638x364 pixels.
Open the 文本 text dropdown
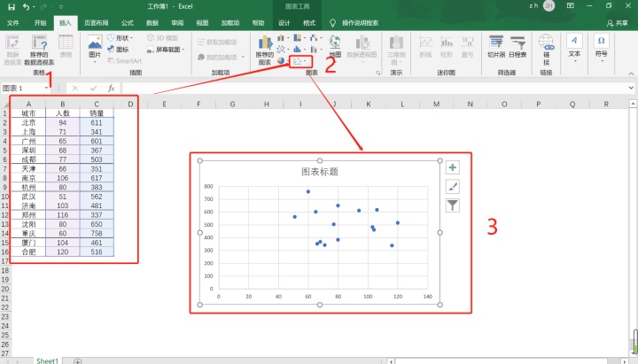tap(574, 49)
